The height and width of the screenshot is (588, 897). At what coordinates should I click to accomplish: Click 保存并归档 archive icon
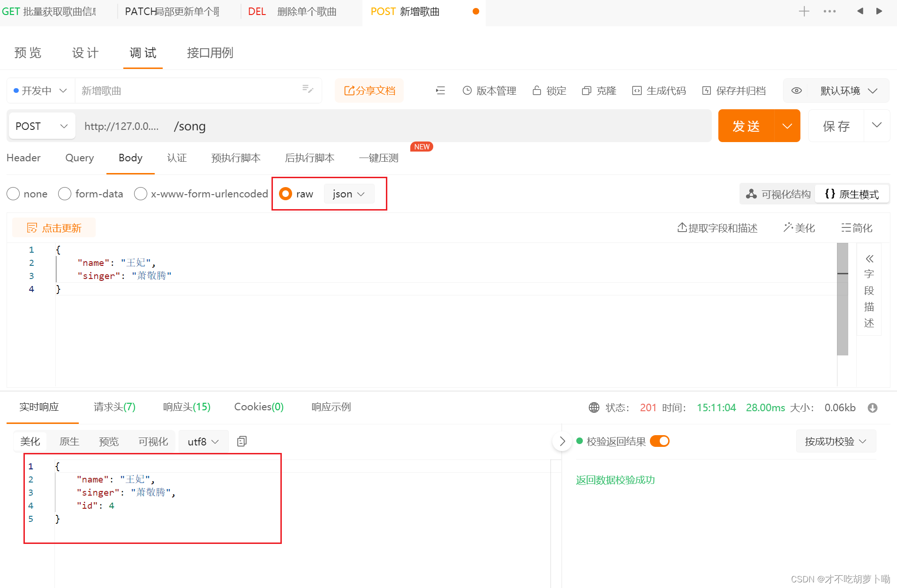coord(706,90)
